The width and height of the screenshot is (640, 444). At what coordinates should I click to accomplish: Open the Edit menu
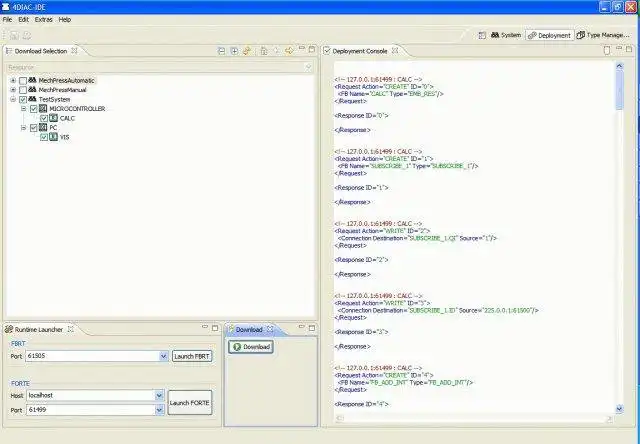pos(24,20)
